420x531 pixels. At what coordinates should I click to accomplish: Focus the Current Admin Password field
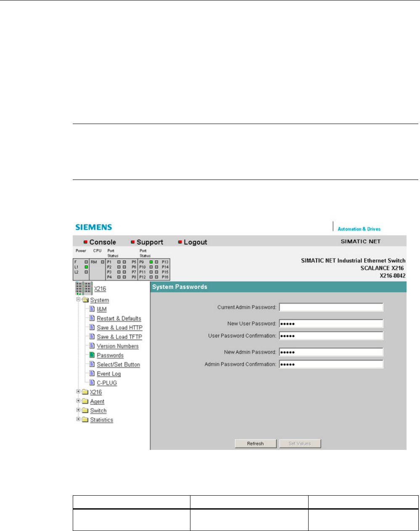click(331, 307)
